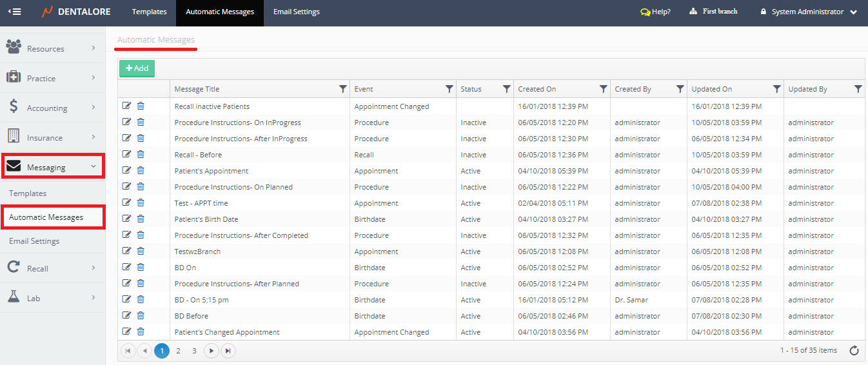
Task: Expand the Resources sidebar section
Action: click(52, 48)
